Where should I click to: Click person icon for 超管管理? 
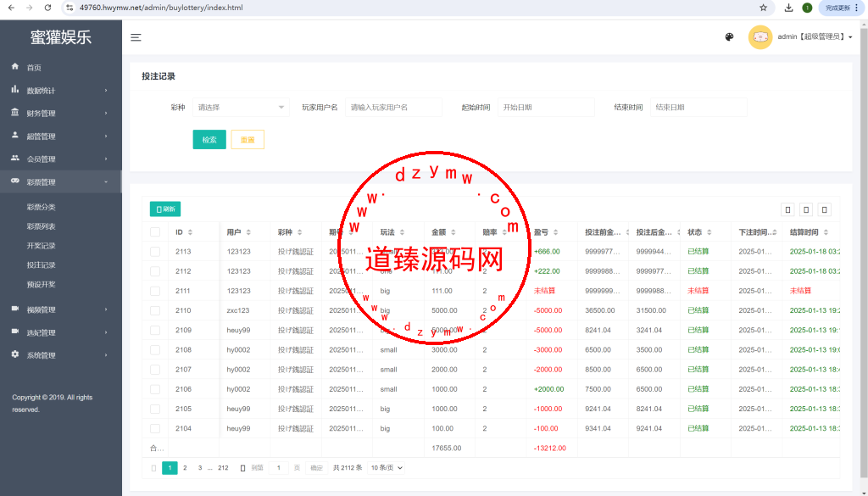15,135
